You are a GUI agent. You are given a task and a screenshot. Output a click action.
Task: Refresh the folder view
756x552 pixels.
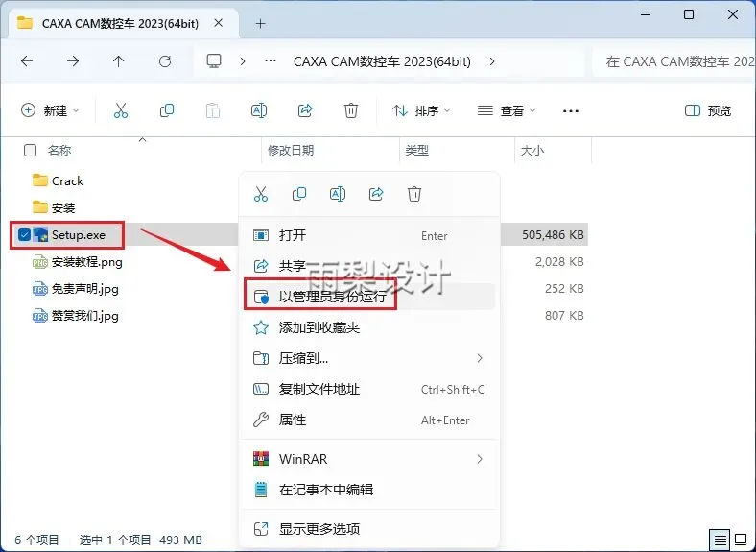(165, 61)
